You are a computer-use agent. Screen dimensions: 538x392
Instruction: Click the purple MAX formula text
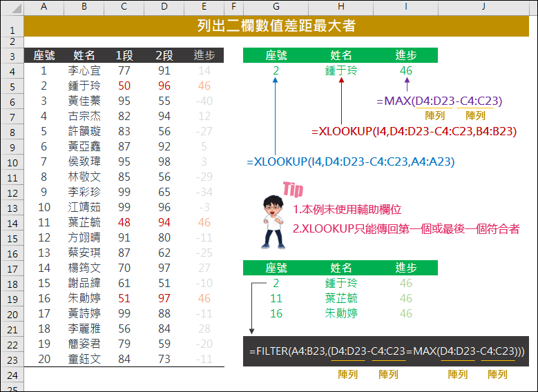coord(439,101)
